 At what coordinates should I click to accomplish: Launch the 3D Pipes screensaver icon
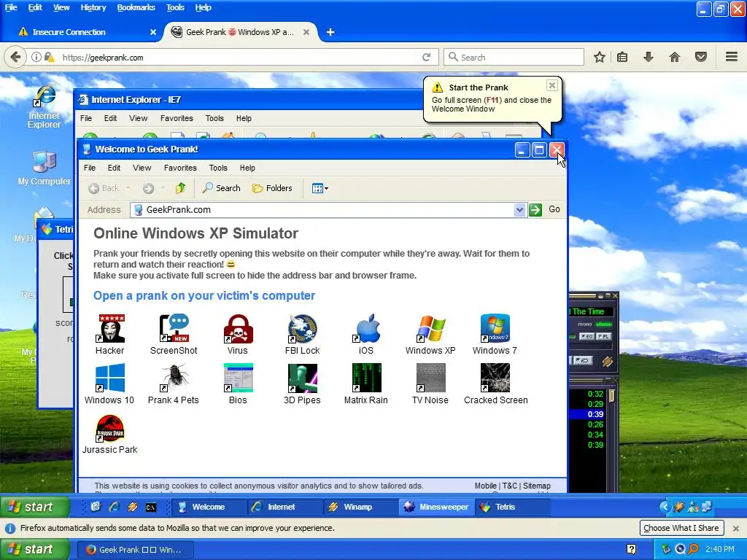click(302, 384)
